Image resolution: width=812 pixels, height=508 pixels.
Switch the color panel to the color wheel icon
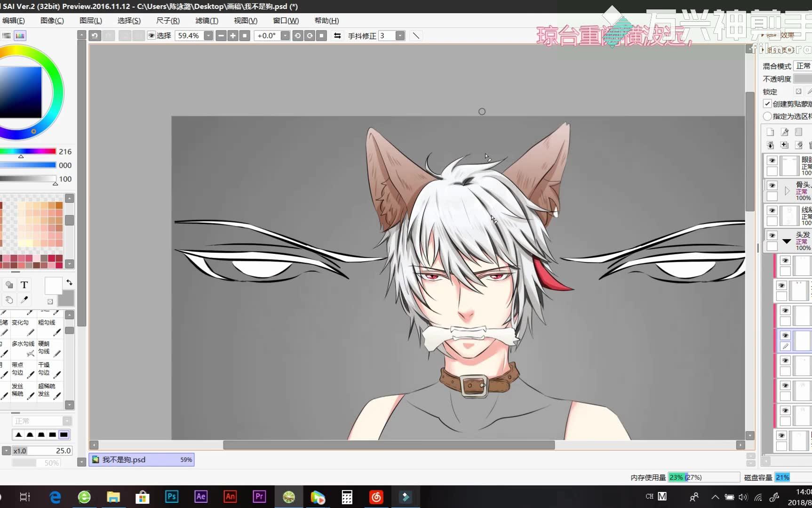(20, 36)
